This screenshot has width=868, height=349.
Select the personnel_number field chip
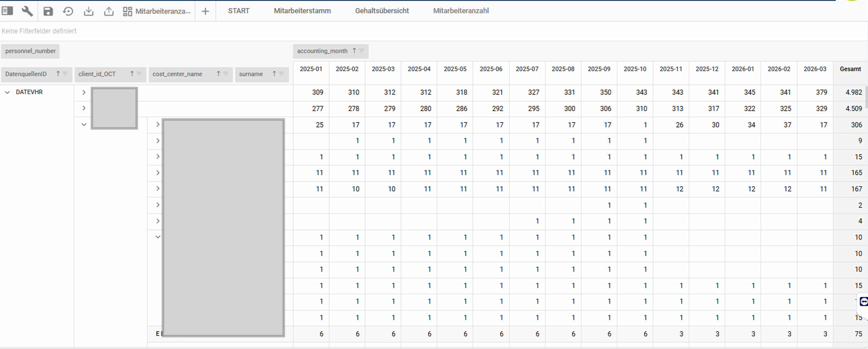[x=30, y=51]
